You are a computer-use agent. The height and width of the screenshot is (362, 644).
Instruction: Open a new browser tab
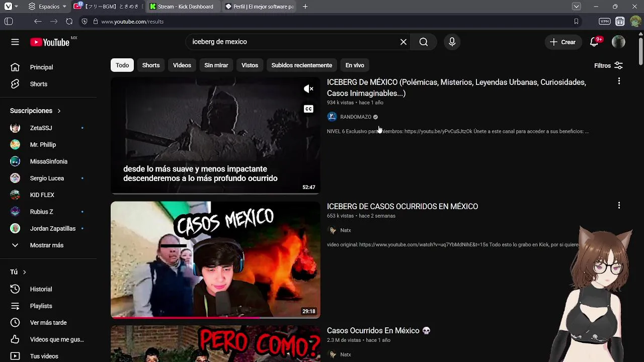click(305, 7)
